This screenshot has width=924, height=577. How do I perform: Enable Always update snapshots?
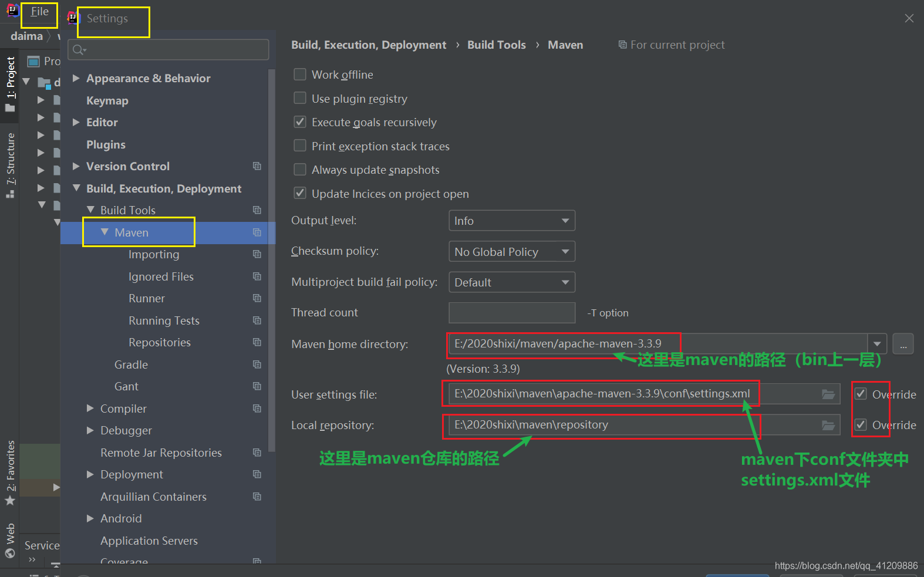[x=300, y=169]
